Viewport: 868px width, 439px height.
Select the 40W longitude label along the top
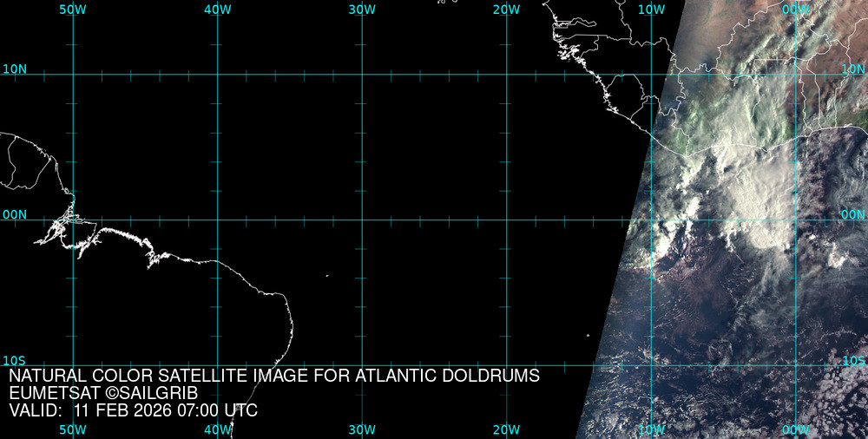click(x=217, y=9)
